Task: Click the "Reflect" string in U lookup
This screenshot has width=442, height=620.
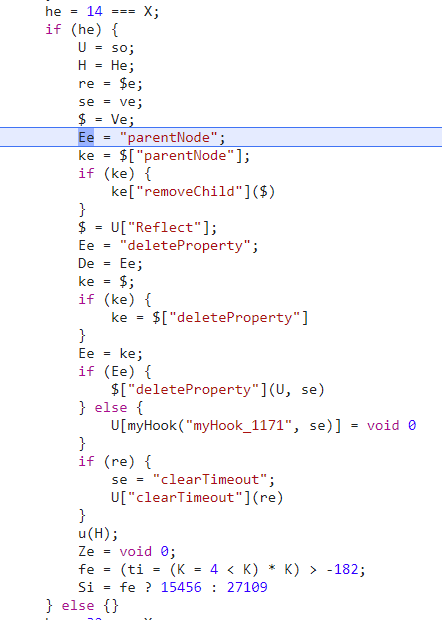Action: [164, 227]
